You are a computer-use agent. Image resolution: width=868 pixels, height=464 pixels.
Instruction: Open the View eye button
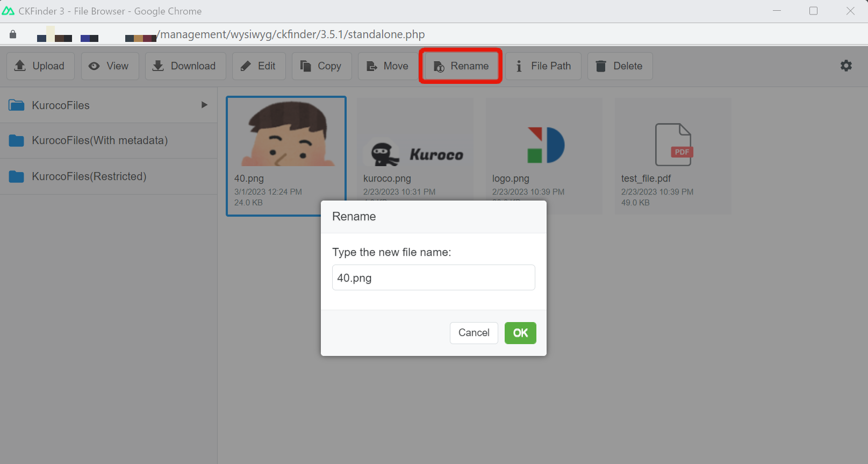coord(110,66)
